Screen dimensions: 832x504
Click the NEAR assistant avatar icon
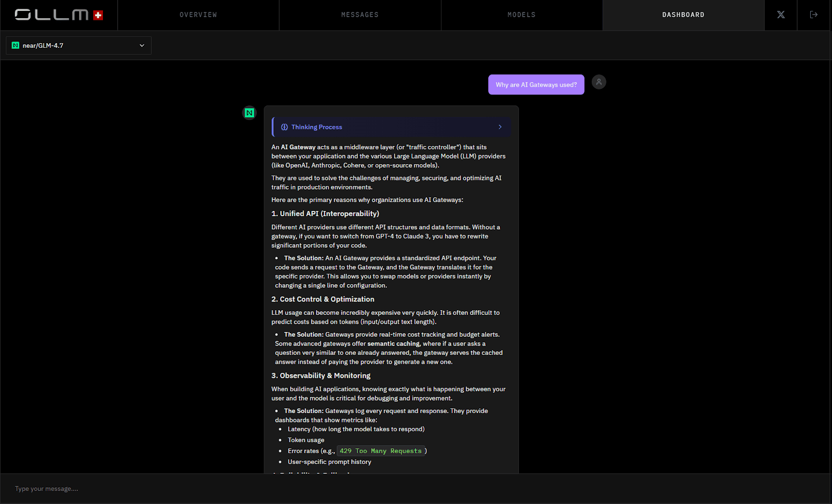coord(250,113)
